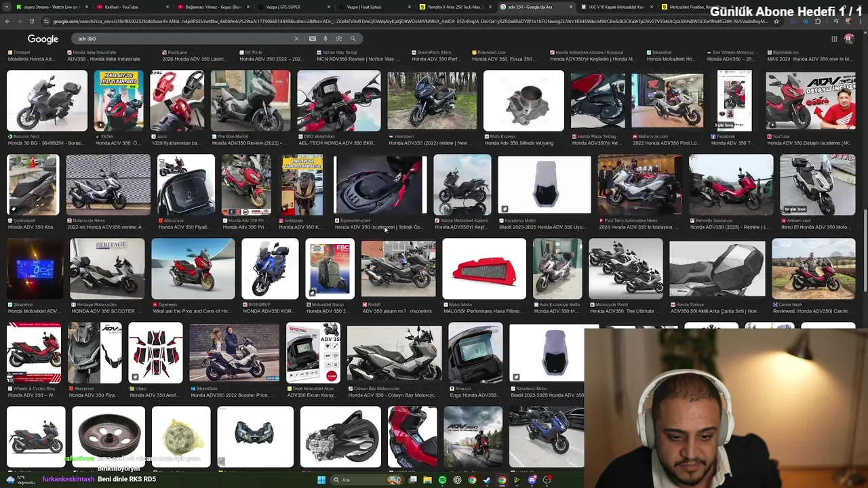Reload the current page

tap(31, 21)
